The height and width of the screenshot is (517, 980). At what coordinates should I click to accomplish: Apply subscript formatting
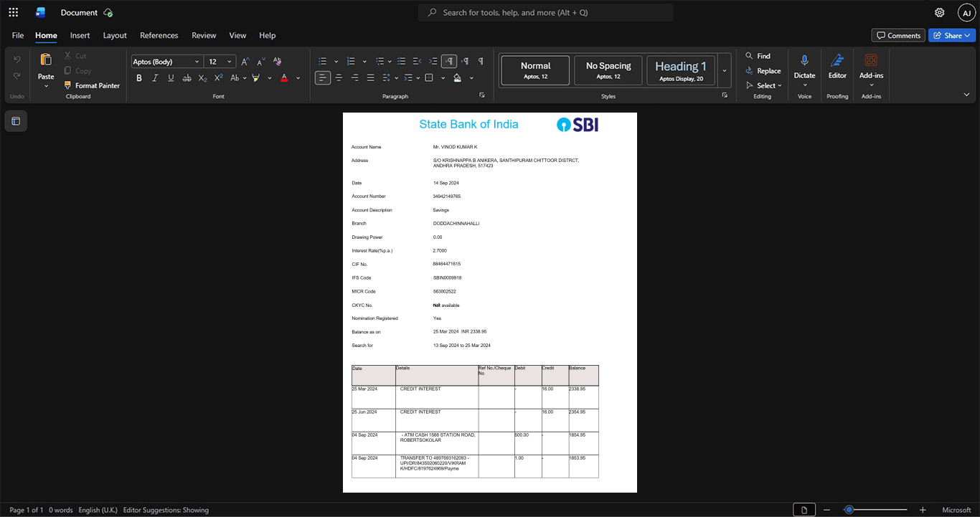pyautogui.click(x=202, y=78)
